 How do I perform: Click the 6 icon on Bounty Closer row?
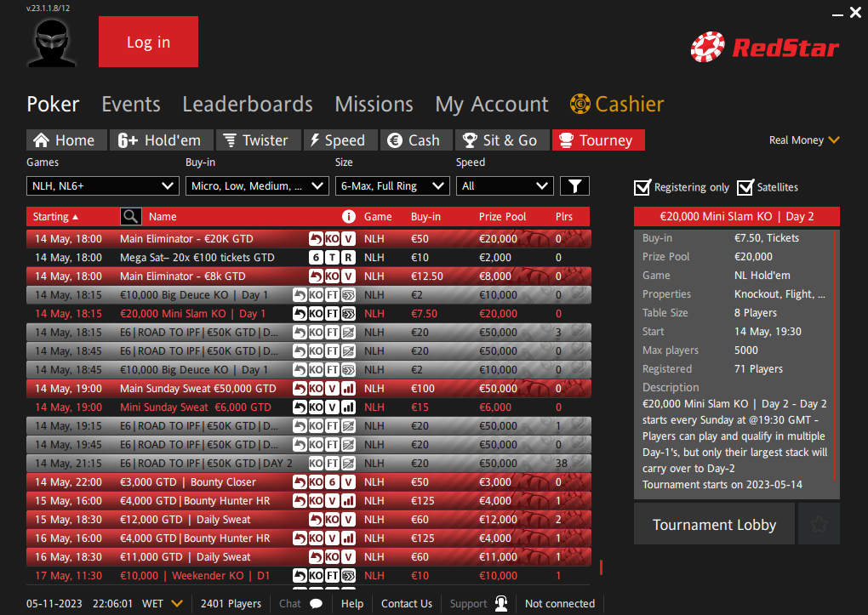tap(332, 482)
